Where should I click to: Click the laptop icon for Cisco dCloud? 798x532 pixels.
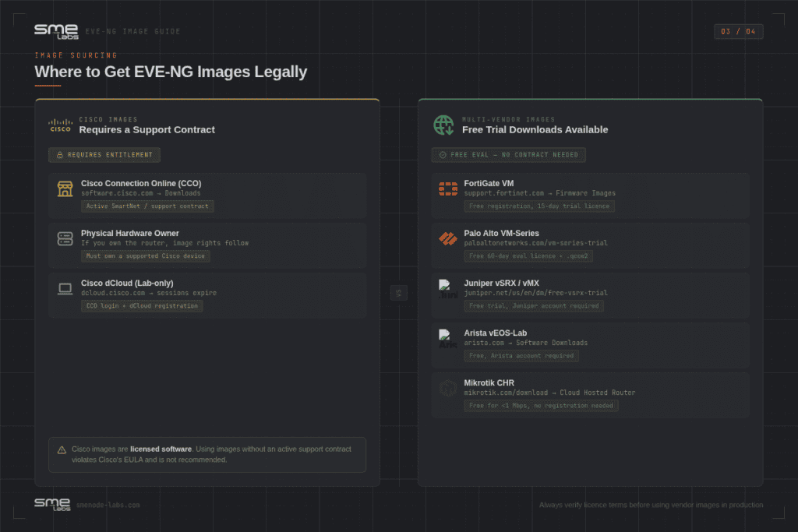click(x=65, y=288)
